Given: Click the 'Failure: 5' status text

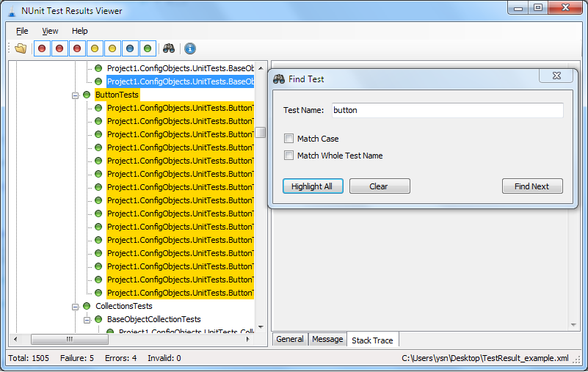Looking at the screenshot, I should (x=77, y=358).
